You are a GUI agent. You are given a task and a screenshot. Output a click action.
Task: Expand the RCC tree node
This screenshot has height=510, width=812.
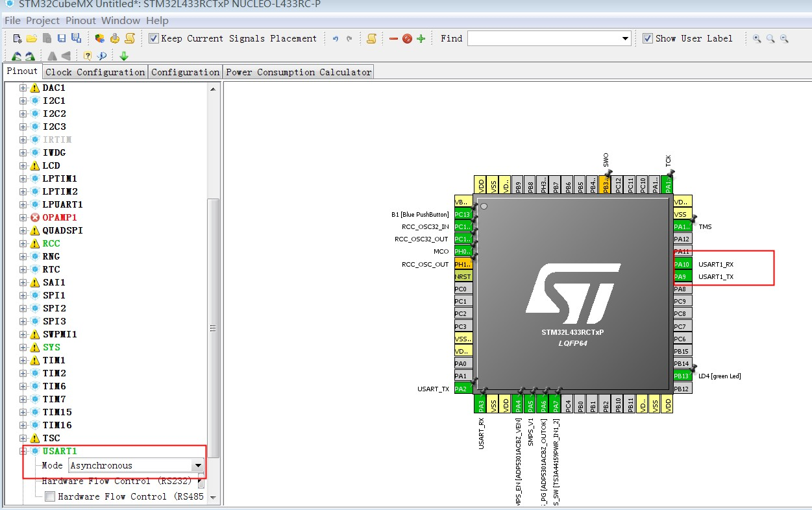pyautogui.click(x=23, y=243)
